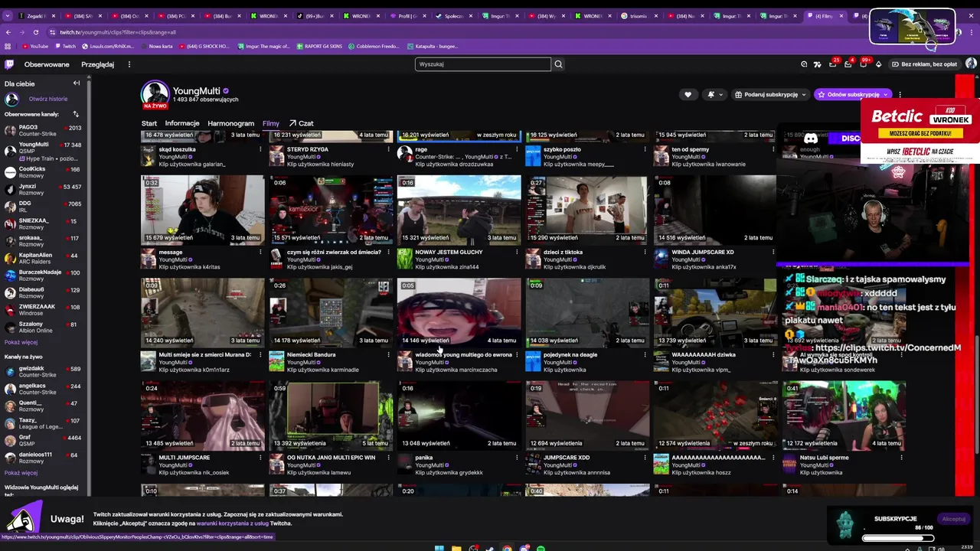Open the YouTube bookmark
980x551 pixels.
[34, 47]
